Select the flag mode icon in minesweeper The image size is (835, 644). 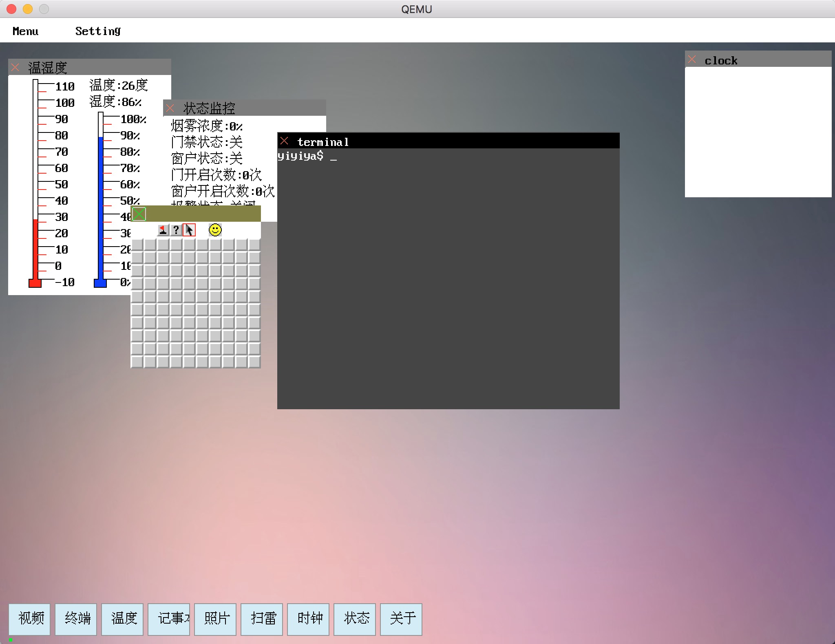point(163,230)
